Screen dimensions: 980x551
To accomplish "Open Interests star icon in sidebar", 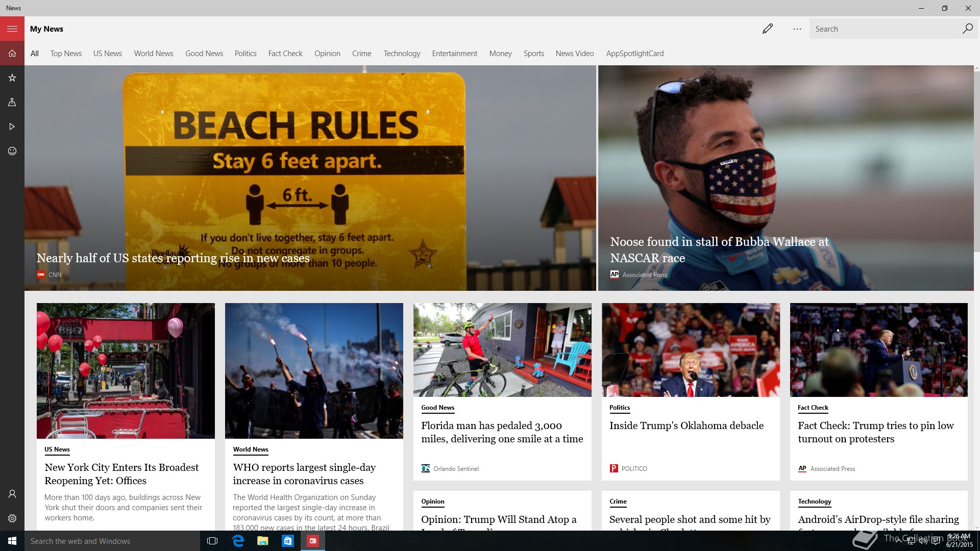I will (12, 78).
